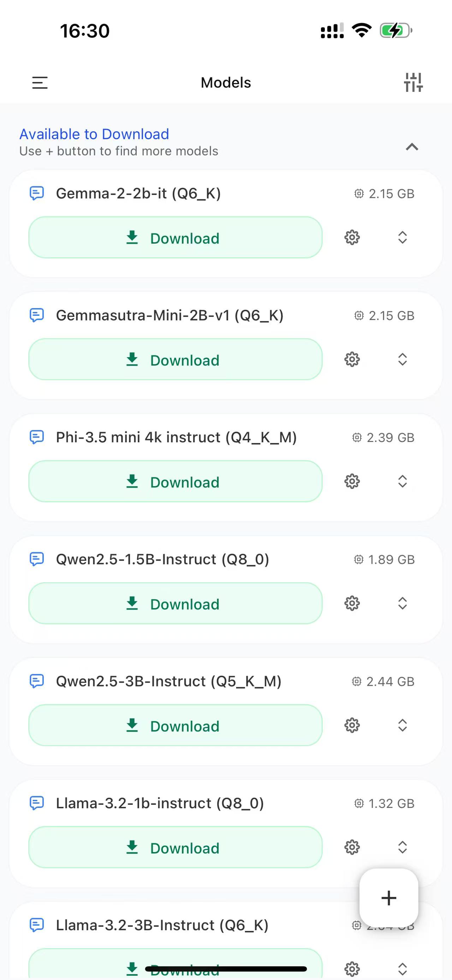The height and width of the screenshot is (980, 452).
Task: Open settings gear for Gemma-2-2b-it
Action: [x=352, y=237]
